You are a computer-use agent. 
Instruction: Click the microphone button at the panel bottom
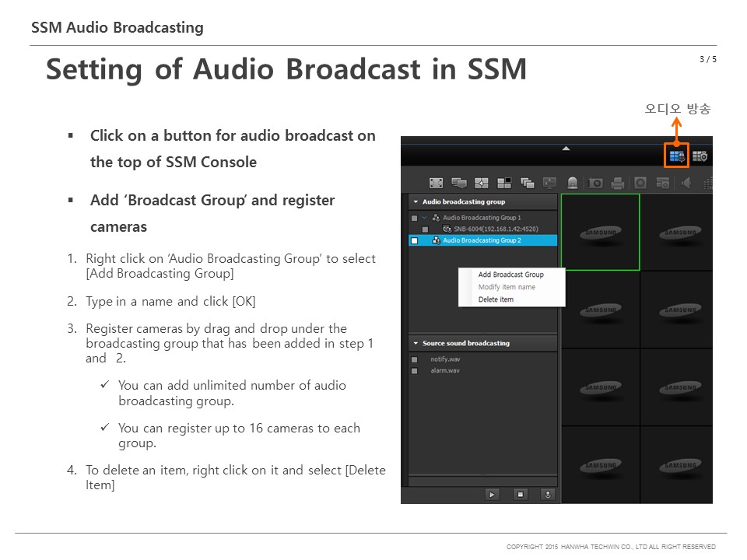pos(546,493)
